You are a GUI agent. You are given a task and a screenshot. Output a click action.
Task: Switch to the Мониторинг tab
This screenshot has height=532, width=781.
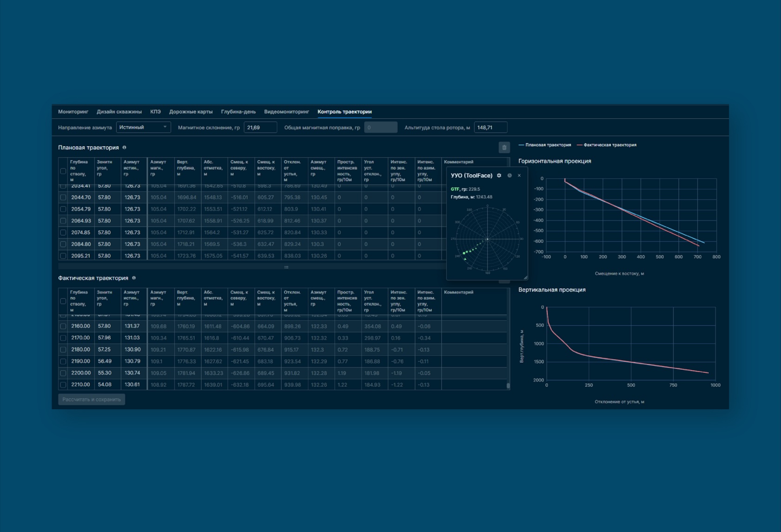(x=73, y=112)
